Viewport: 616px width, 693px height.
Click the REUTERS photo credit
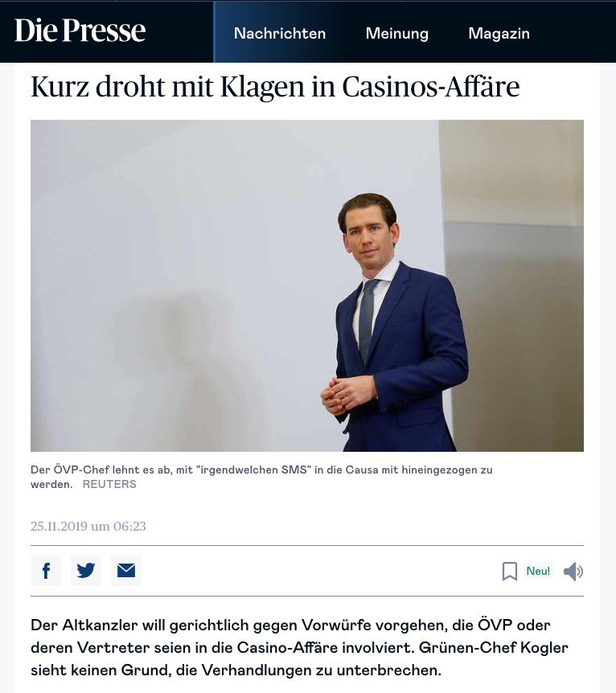[x=109, y=485]
